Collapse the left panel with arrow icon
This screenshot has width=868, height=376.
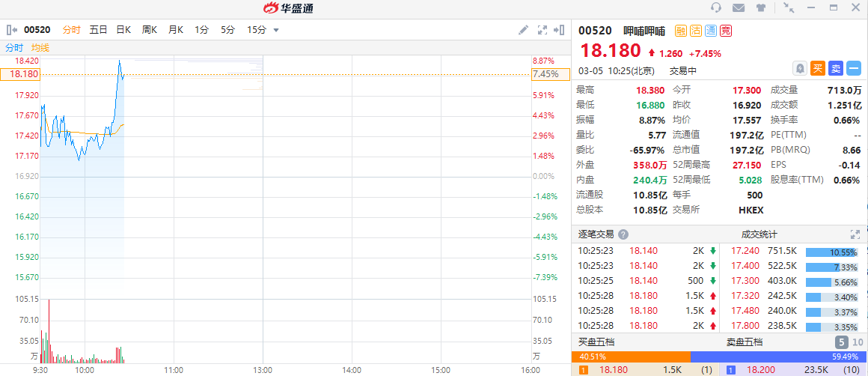coord(11,30)
